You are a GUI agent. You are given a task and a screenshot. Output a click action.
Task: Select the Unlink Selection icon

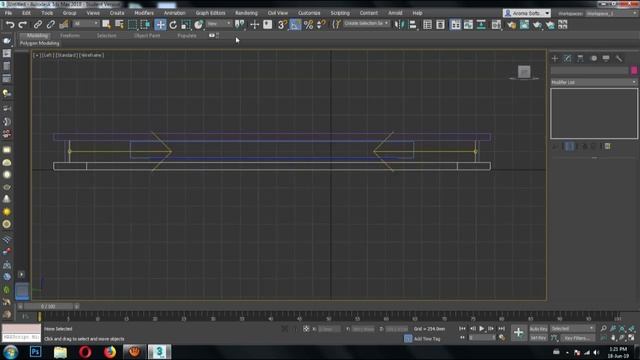[x=51, y=24]
